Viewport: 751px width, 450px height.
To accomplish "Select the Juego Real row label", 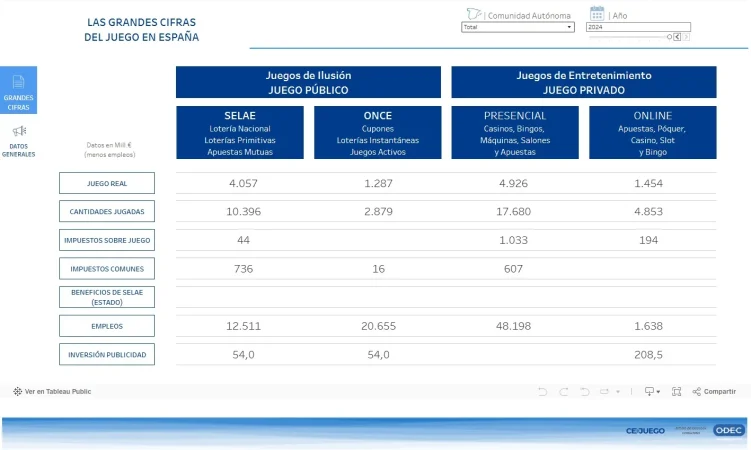I will 107,183.
